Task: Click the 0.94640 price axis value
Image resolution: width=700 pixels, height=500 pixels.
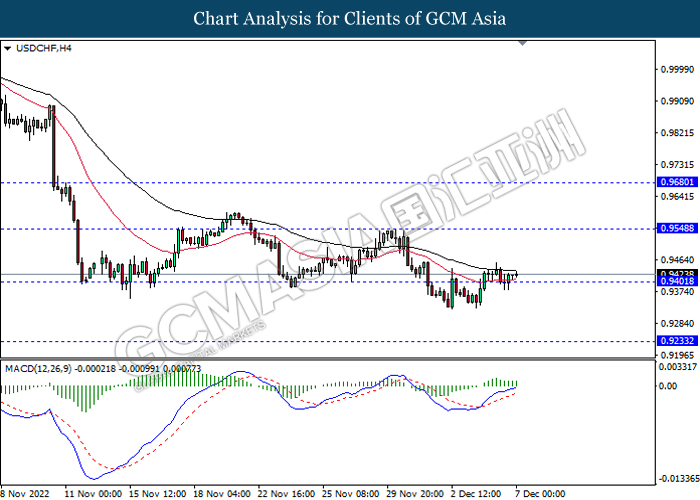Action: (x=677, y=260)
